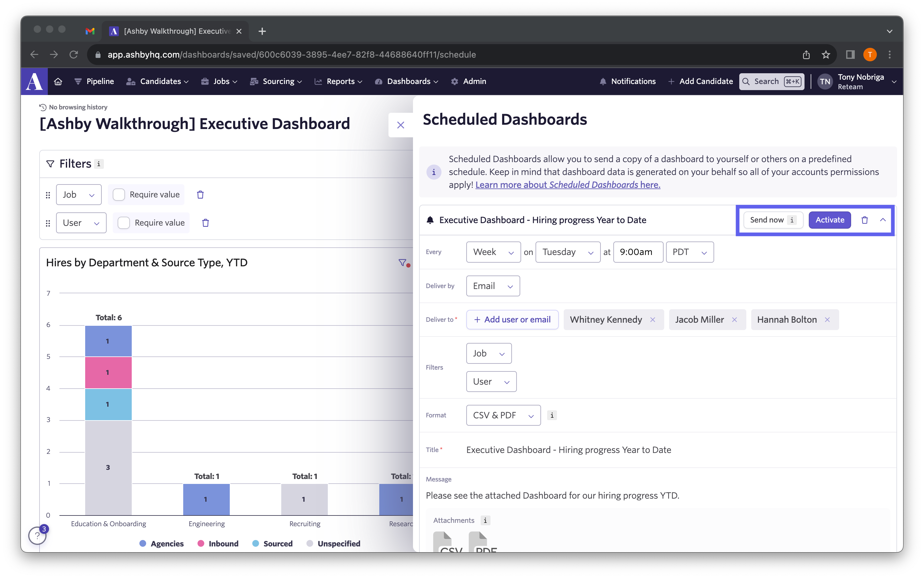Delete the scheduled dashboard via trash icon
Image resolution: width=924 pixels, height=578 pixels.
tap(864, 220)
